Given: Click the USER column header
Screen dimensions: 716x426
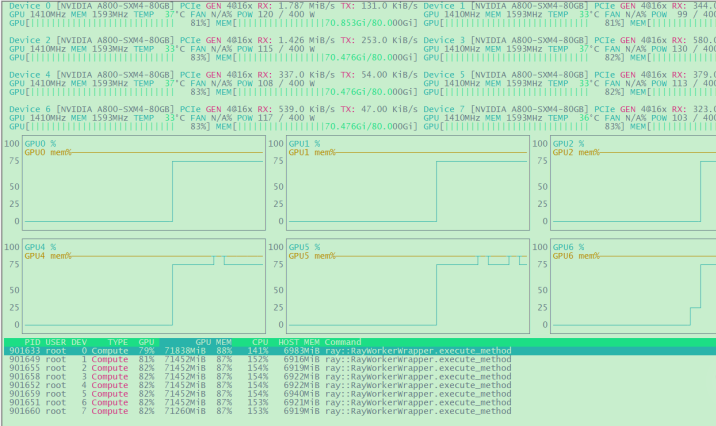Looking at the screenshot, I should (56, 342).
